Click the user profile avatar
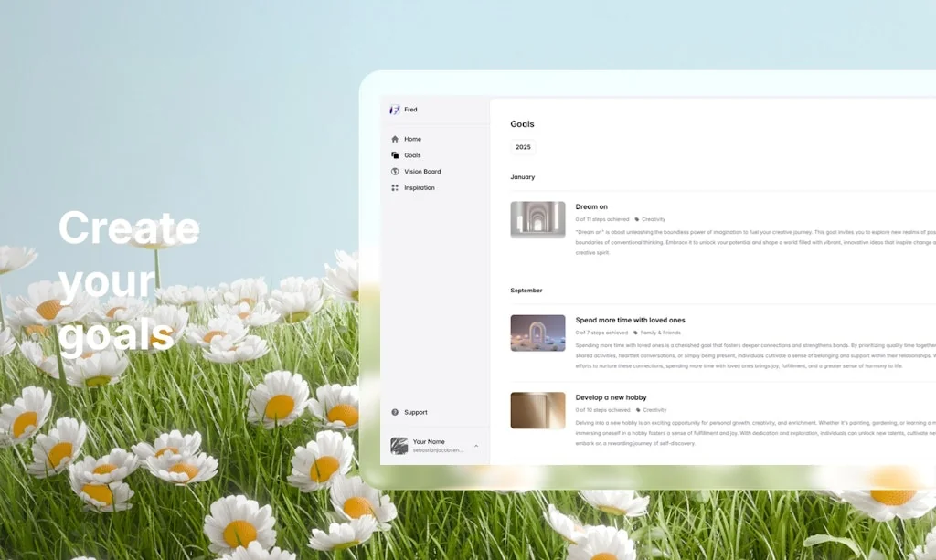 pyautogui.click(x=399, y=446)
